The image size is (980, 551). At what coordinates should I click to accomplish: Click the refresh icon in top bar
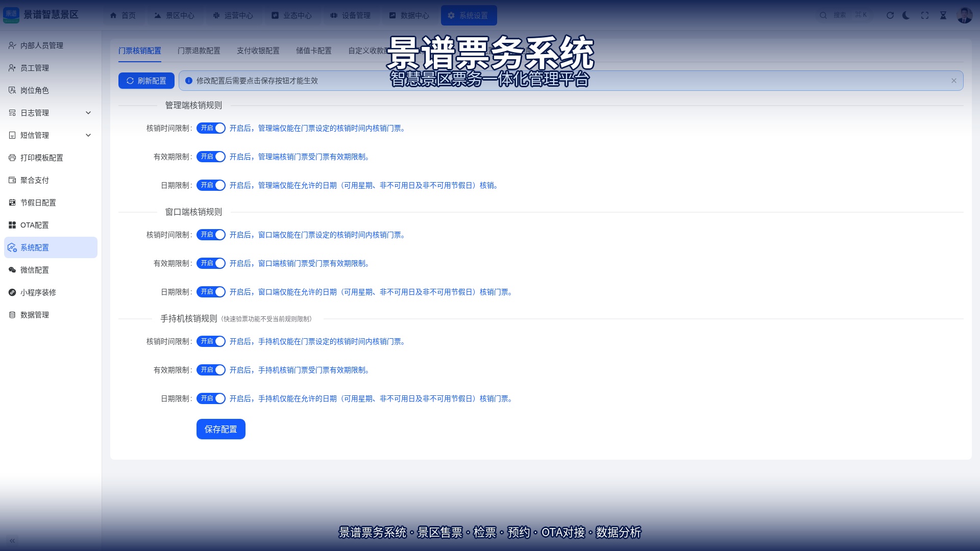pos(890,15)
